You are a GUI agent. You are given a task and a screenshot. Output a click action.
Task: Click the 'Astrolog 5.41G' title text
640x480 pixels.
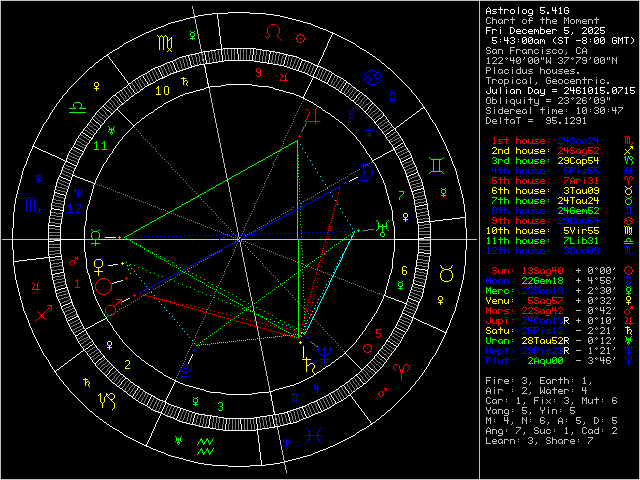tap(527, 11)
